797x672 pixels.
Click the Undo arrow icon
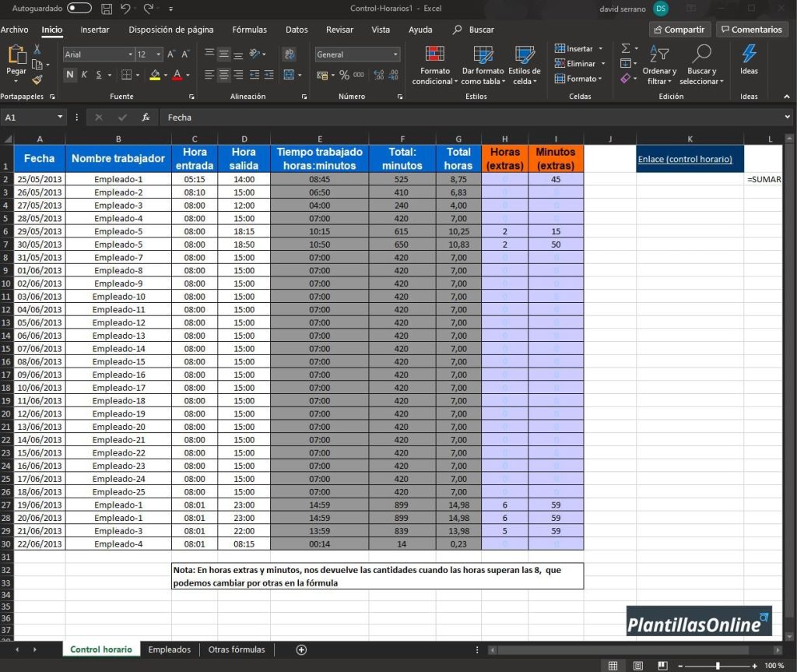[x=126, y=8]
